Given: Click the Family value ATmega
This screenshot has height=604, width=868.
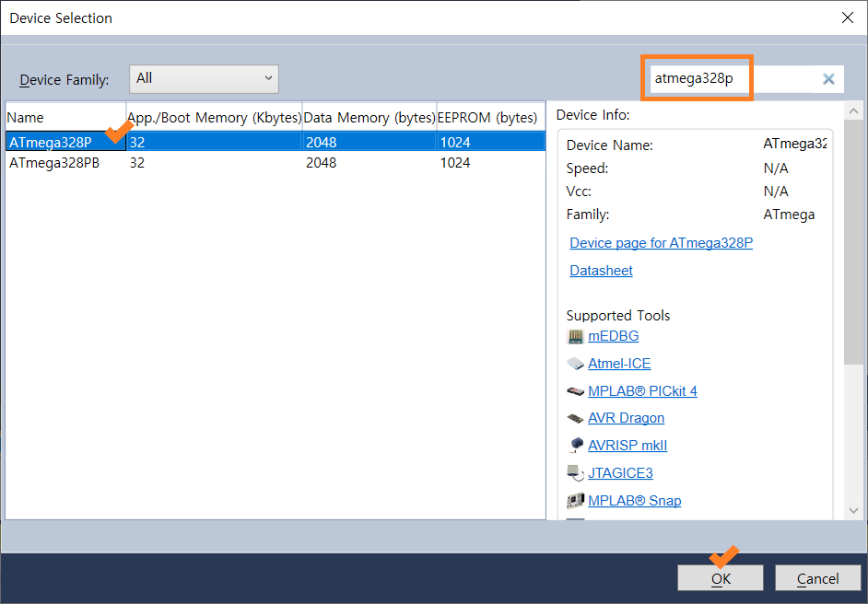Looking at the screenshot, I should pyautogui.click(x=789, y=215).
